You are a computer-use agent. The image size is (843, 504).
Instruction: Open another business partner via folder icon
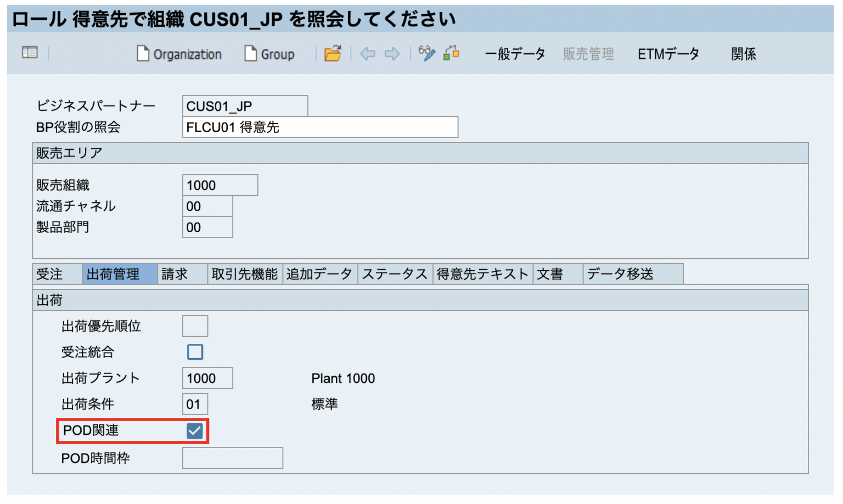click(333, 53)
